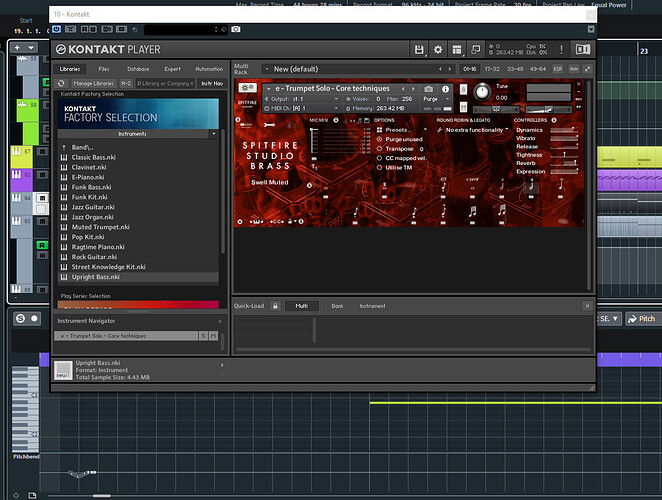The height and width of the screenshot is (500, 662).
Task: Toggle CC mapped vel. option
Action: click(x=379, y=158)
